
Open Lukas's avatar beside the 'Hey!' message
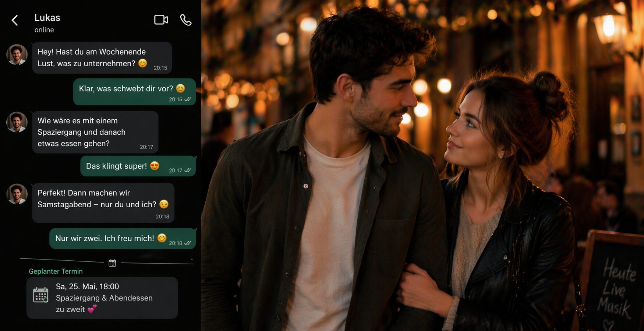[17, 54]
